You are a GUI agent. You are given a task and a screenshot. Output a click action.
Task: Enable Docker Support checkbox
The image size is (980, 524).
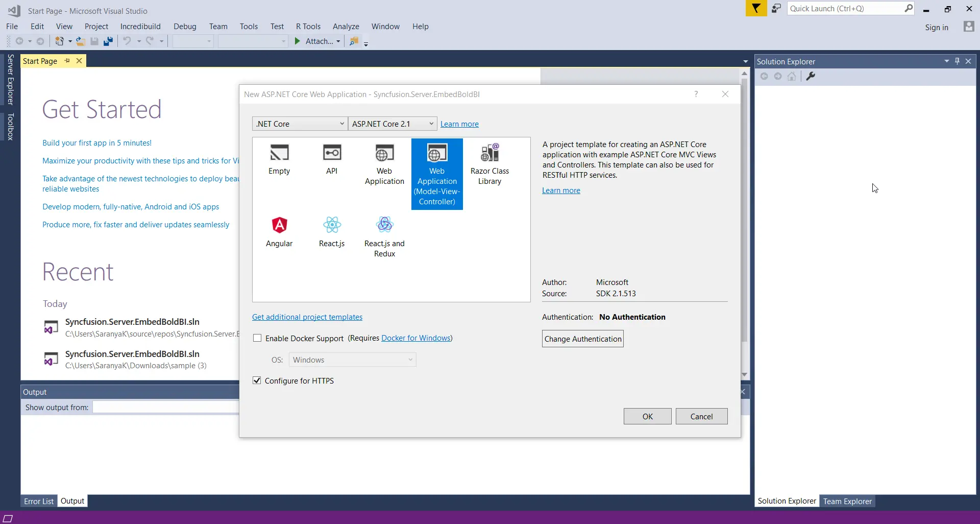257,338
